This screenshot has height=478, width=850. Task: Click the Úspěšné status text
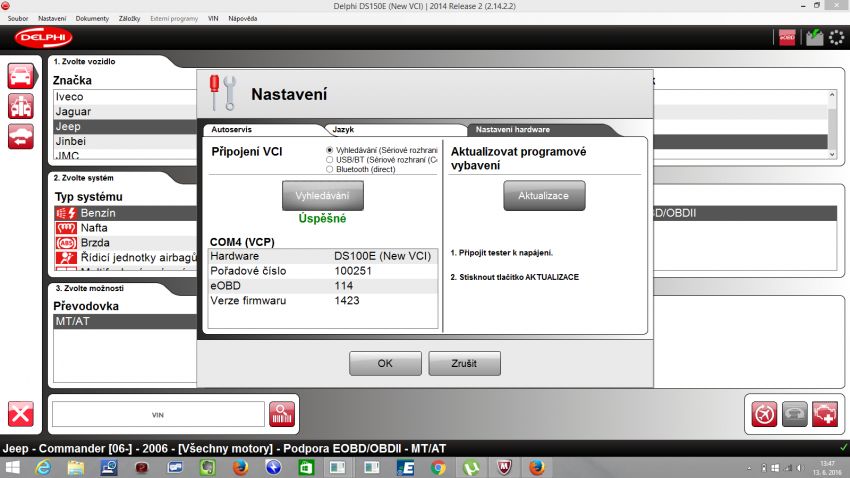coord(322,218)
